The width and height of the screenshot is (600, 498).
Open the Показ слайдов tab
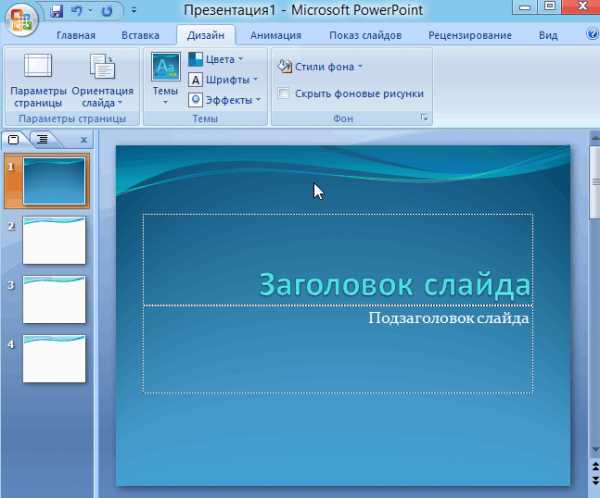tap(365, 35)
